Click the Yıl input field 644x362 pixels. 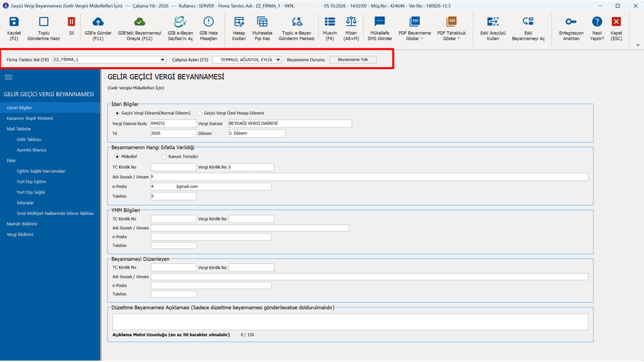pos(174,133)
